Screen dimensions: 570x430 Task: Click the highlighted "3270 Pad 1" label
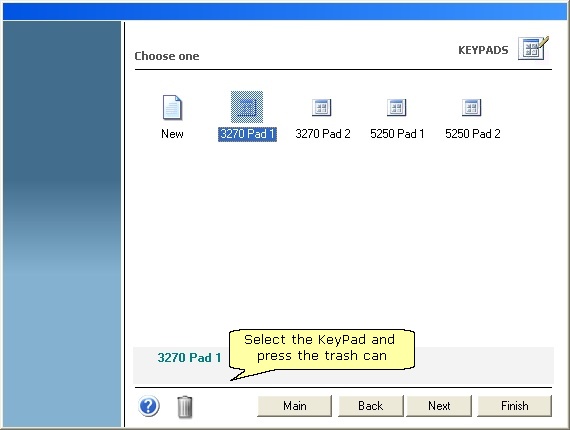pos(247,134)
